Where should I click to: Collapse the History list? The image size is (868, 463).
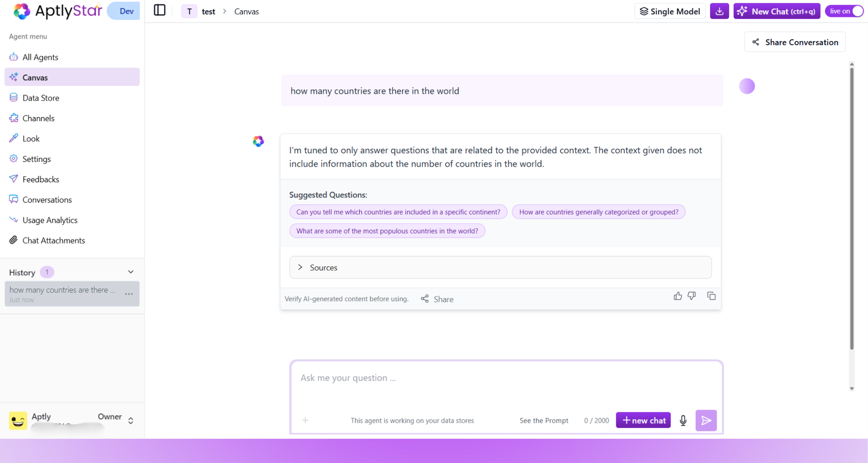click(x=130, y=272)
